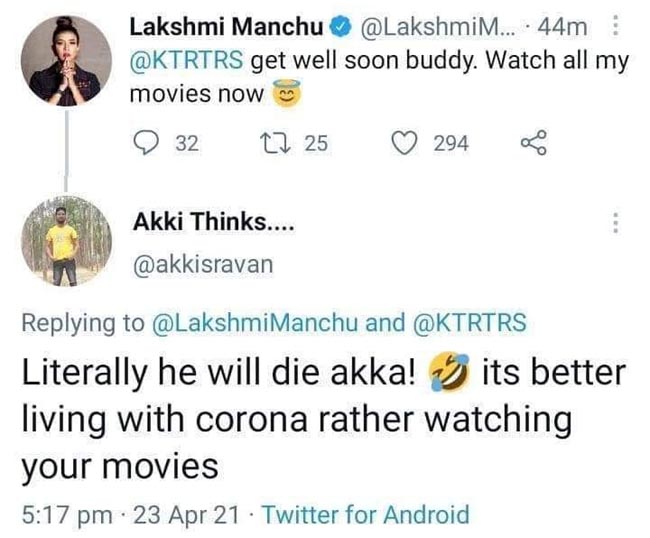Like the tweet with the heart icon
Image resolution: width=650 pixels, height=538 pixels.
[404, 144]
